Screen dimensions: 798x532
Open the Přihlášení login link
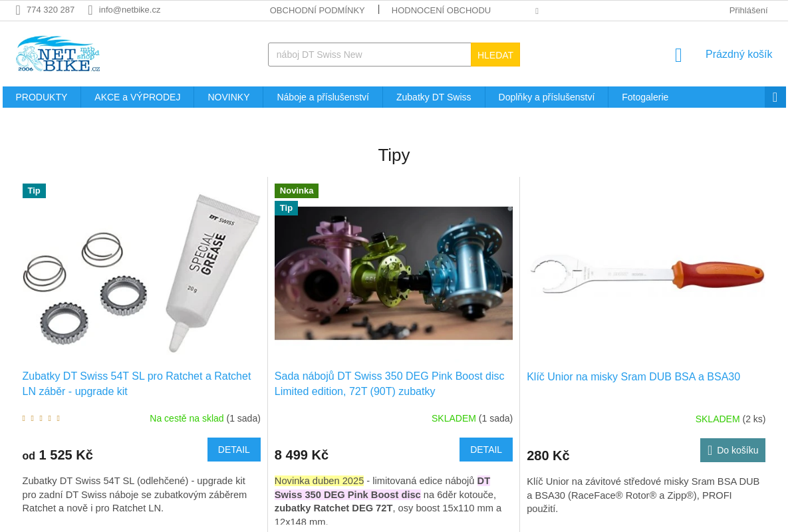click(x=748, y=10)
